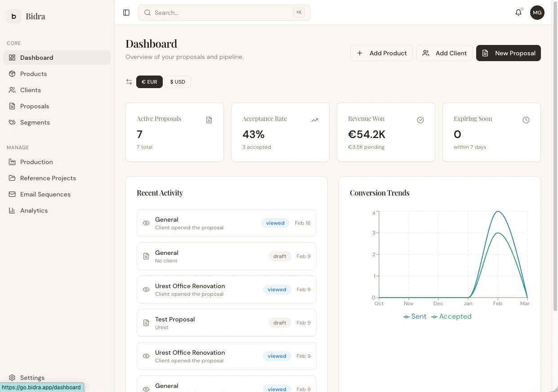This screenshot has width=558, height=392.
Task: Click the Bidra logo icon
Action: click(x=14, y=17)
